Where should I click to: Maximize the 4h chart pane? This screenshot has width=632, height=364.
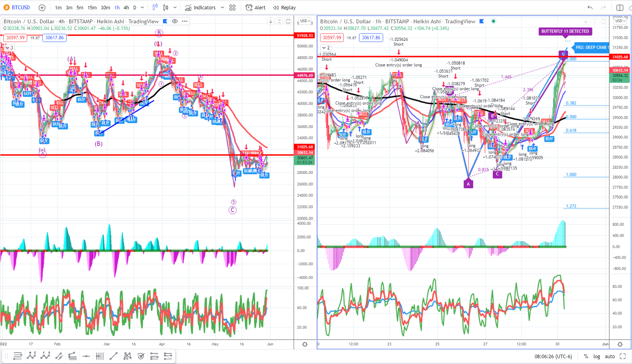[x=288, y=21]
